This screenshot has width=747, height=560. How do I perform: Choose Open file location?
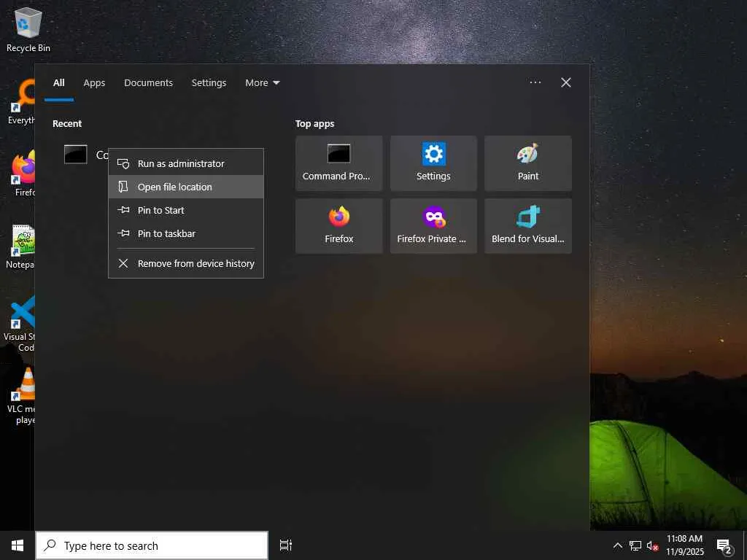coord(186,187)
